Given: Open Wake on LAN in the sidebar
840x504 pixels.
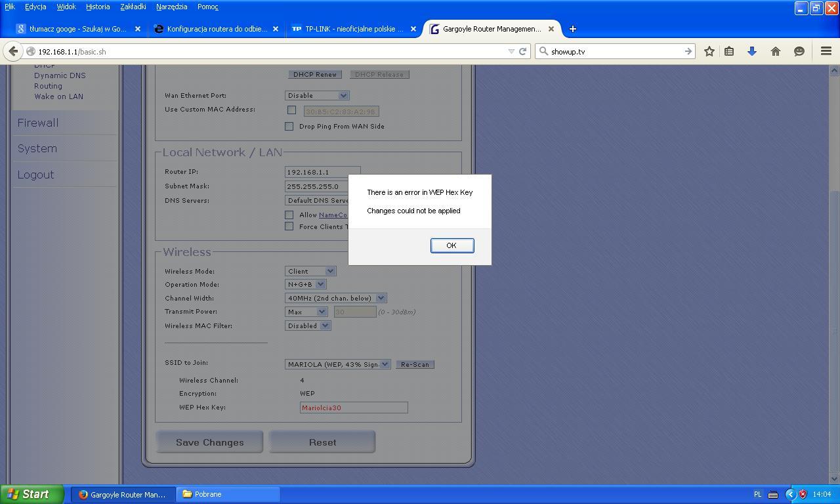Looking at the screenshot, I should tap(58, 96).
